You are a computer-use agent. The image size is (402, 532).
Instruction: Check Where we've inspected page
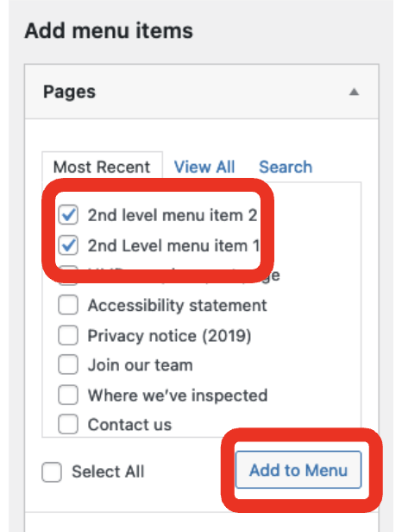(68, 395)
